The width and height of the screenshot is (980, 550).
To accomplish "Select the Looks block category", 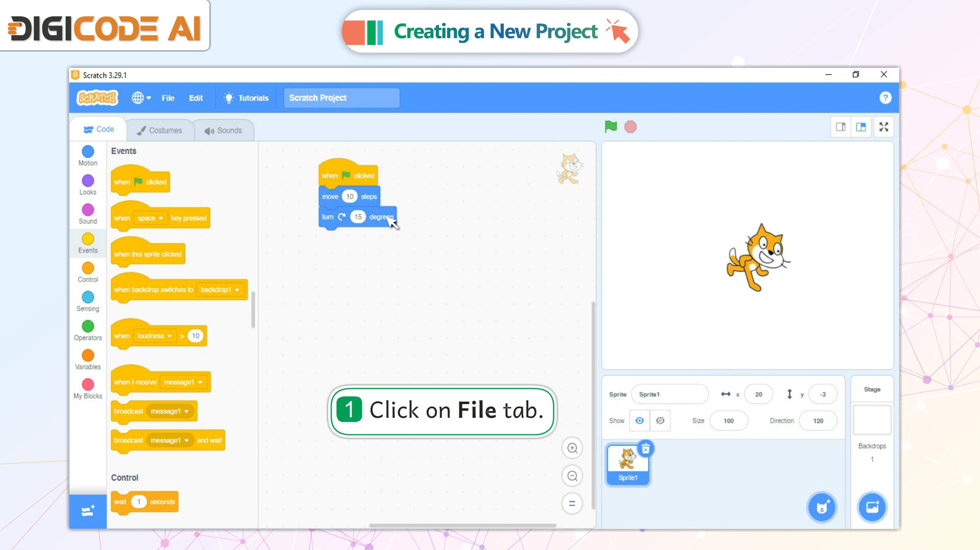I will 88,185.
